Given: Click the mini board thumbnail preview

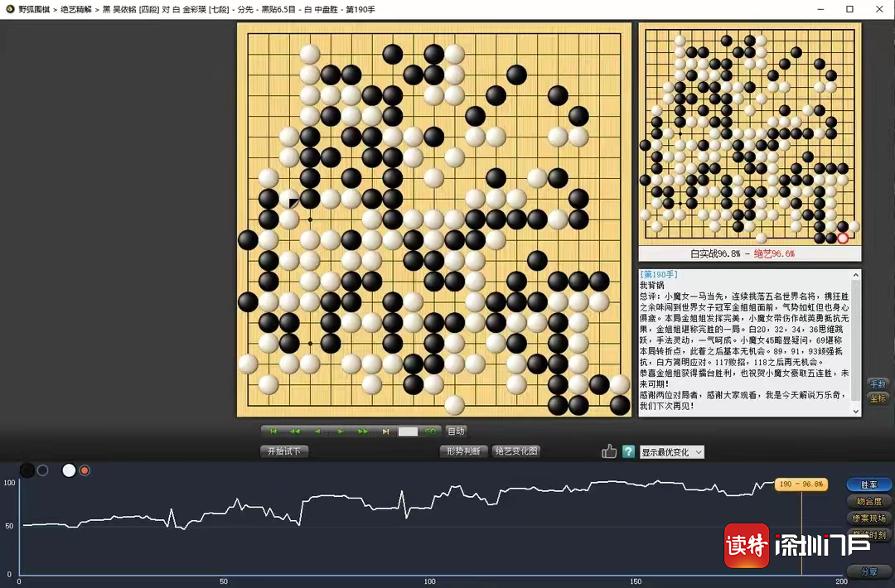Looking at the screenshot, I should point(749,134).
